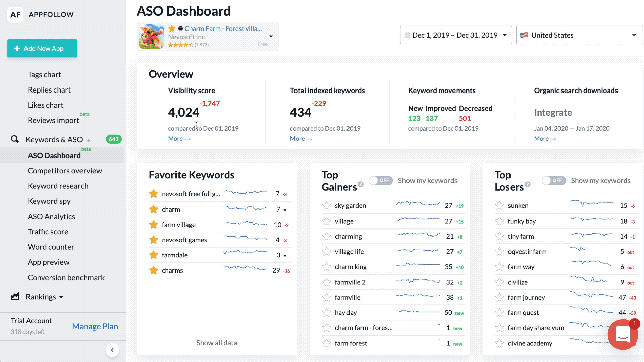Toggle Show my keywords in Top Gainers
Image resolution: width=644 pixels, height=362 pixels.
[x=381, y=181]
